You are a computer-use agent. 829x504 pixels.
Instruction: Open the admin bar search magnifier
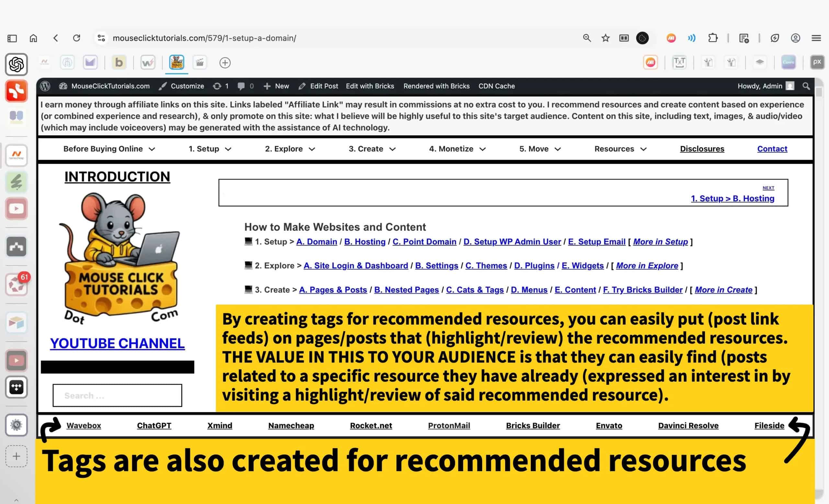[x=806, y=86]
